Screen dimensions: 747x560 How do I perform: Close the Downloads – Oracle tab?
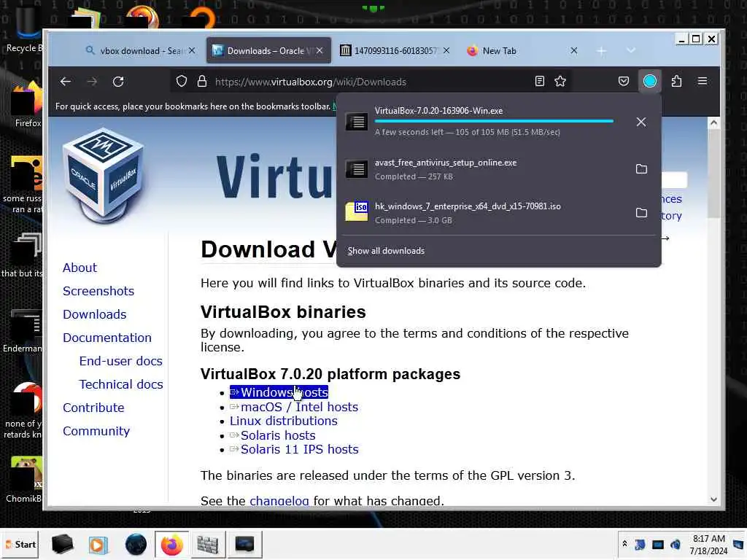click(320, 50)
